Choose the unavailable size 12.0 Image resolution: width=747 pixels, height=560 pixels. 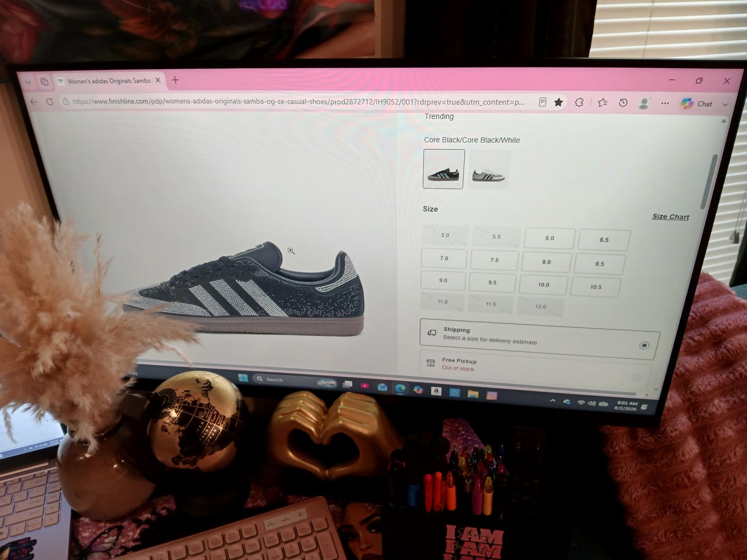(x=541, y=307)
